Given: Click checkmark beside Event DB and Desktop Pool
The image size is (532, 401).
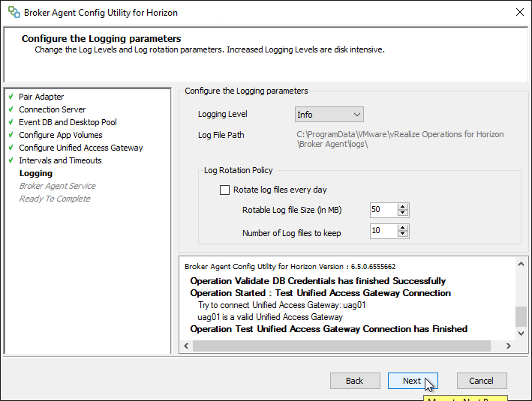Looking at the screenshot, I should point(11,122).
